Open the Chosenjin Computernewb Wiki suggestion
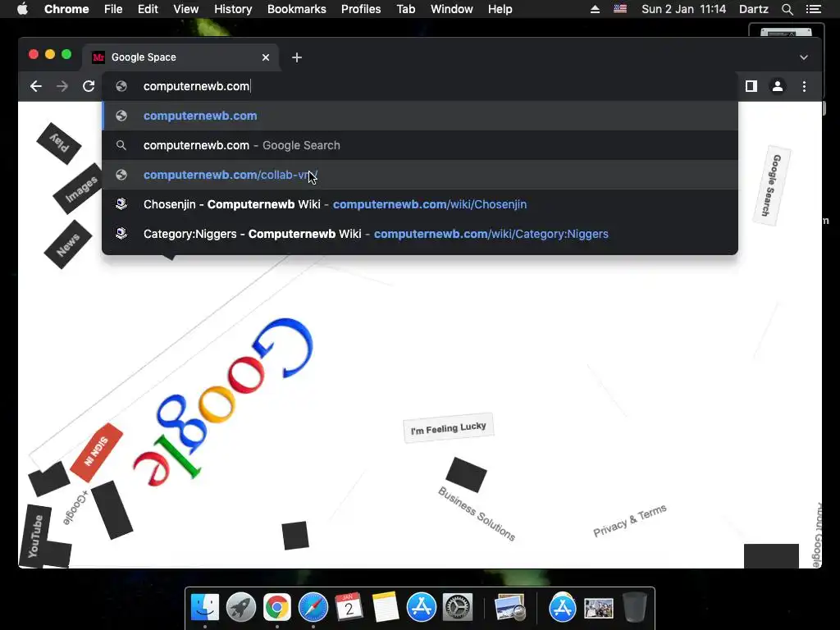 tap(420, 204)
